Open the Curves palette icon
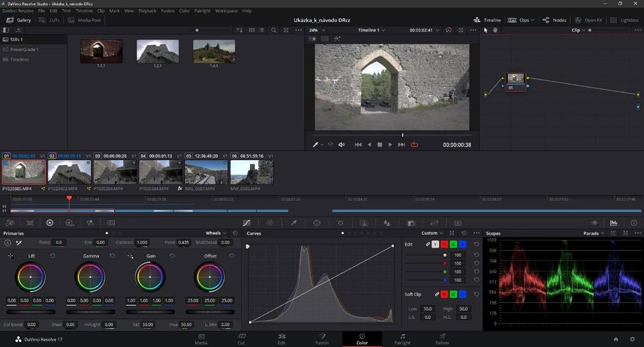The width and height of the screenshot is (644, 347). [x=246, y=223]
